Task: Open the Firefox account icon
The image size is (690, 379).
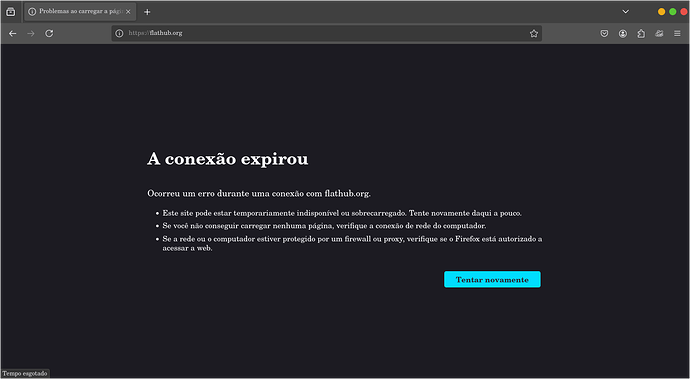Action: tap(623, 33)
